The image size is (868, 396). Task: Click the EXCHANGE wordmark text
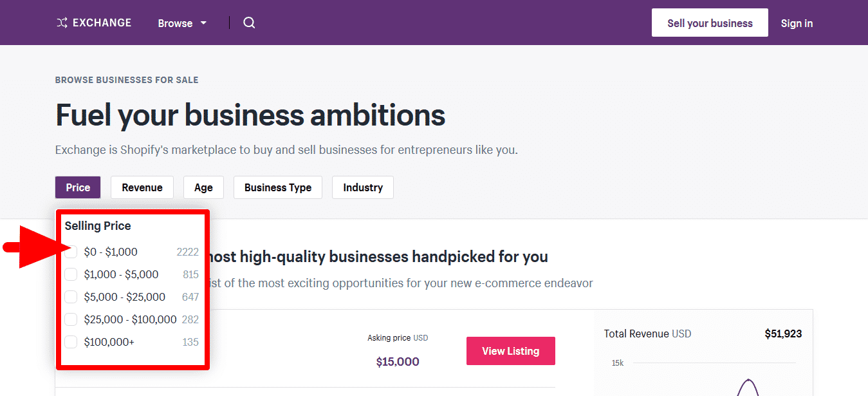tap(102, 23)
